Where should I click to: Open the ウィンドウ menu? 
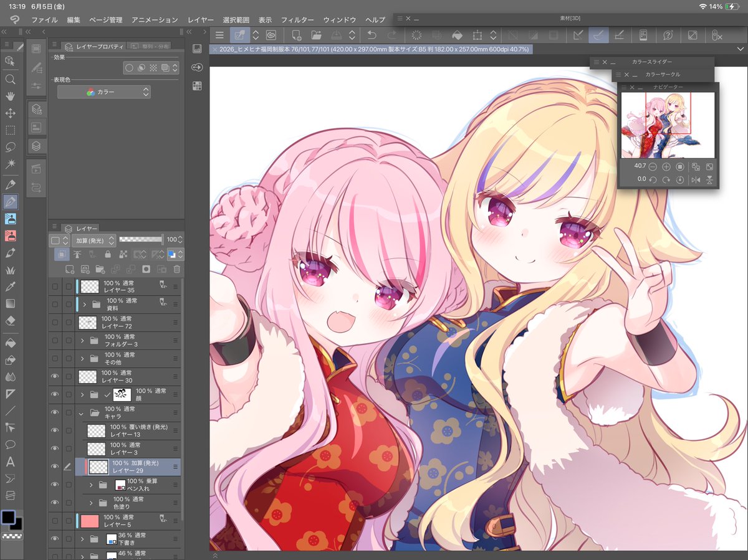340,20
